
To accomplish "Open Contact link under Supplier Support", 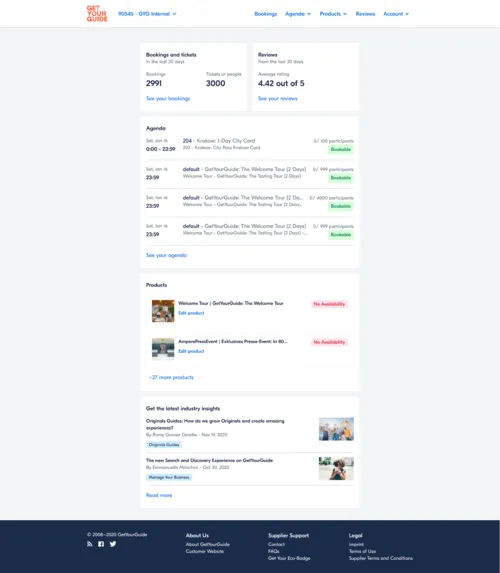I will pyautogui.click(x=276, y=544).
